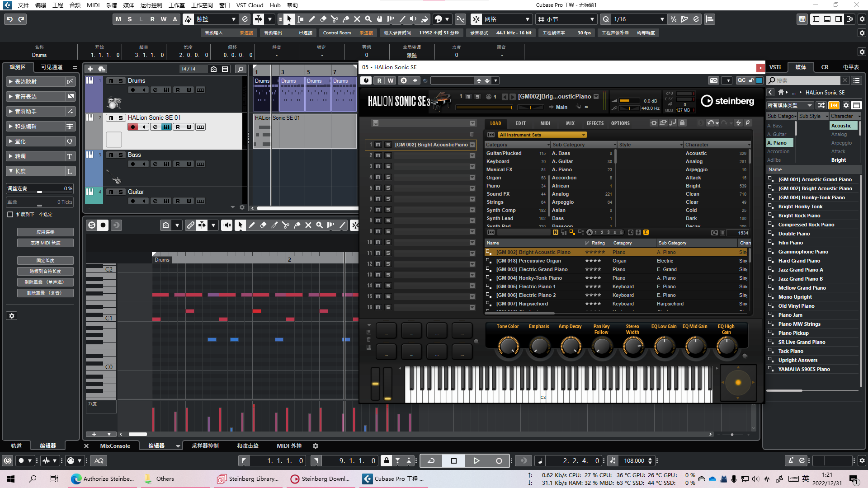Collapse the length section in inspector
This screenshot has height=488, width=868.
point(11,171)
